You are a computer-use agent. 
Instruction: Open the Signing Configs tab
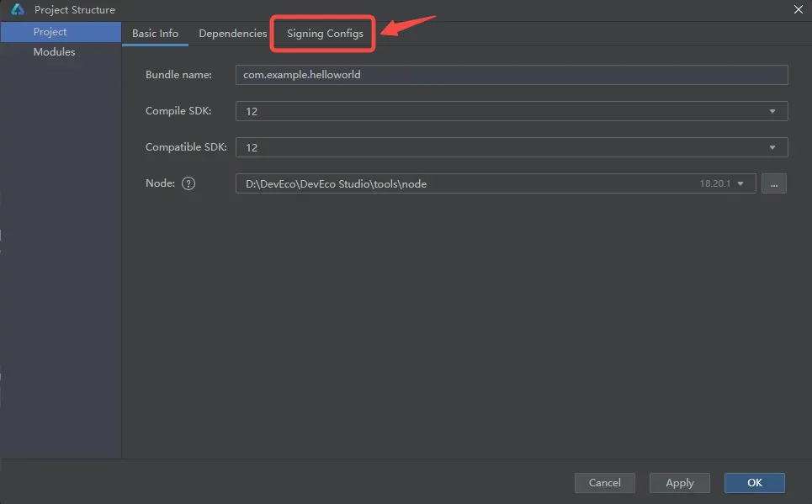tap(325, 33)
